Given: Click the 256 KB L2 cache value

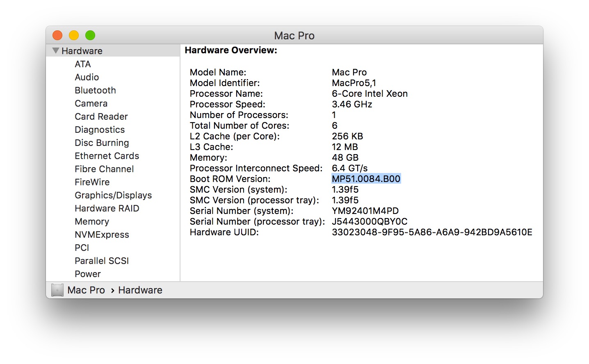Looking at the screenshot, I should pos(347,136).
